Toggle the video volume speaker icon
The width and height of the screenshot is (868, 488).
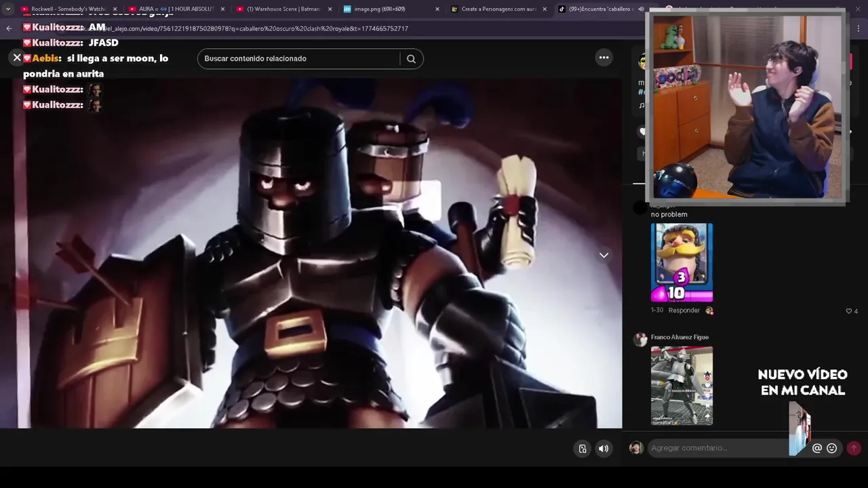[x=604, y=449]
